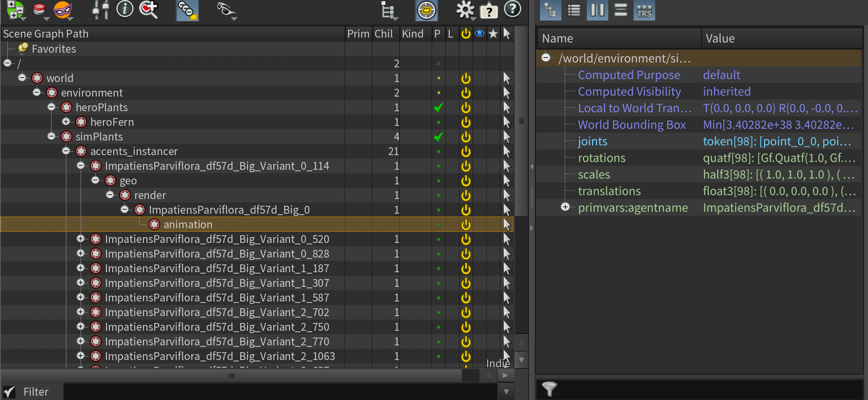Toggle the TRS display icon

644,10
